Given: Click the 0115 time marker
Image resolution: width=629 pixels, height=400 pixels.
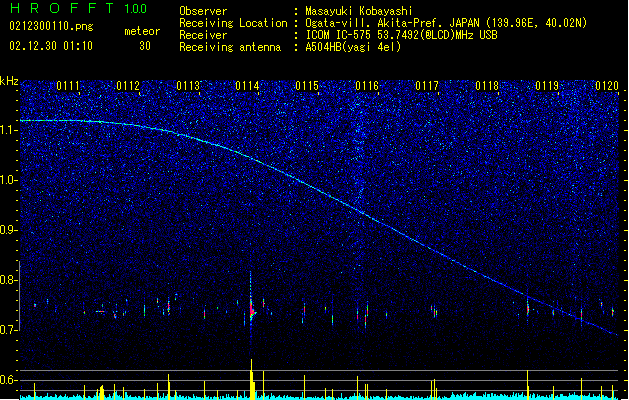Looking at the screenshot, I should [307, 86].
